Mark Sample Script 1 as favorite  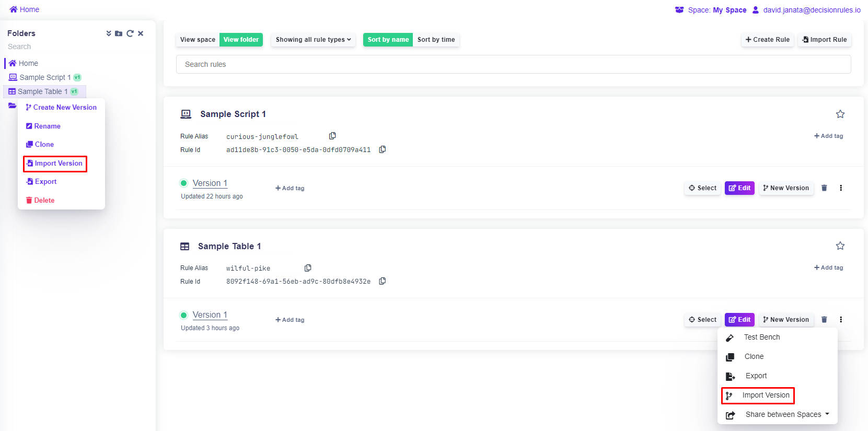840,114
